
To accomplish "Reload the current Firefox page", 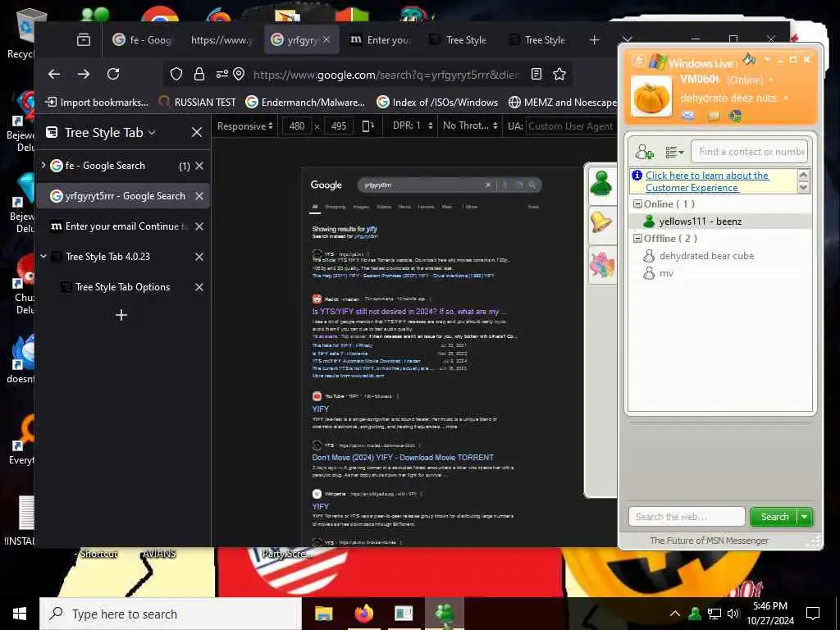I will point(113,74).
